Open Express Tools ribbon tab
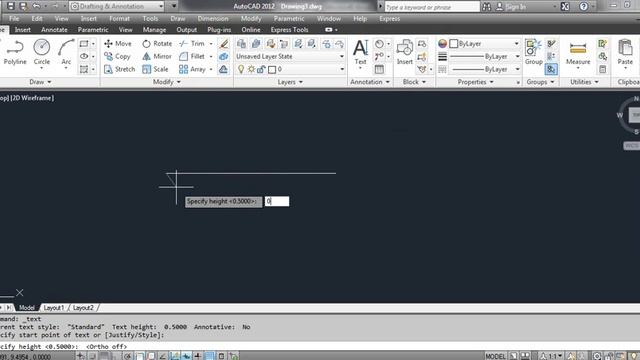 pyautogui.click(x=289, y=30)
